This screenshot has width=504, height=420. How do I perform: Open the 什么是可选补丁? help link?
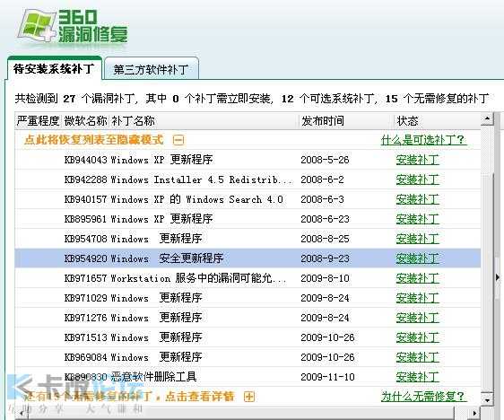[423, 140]
